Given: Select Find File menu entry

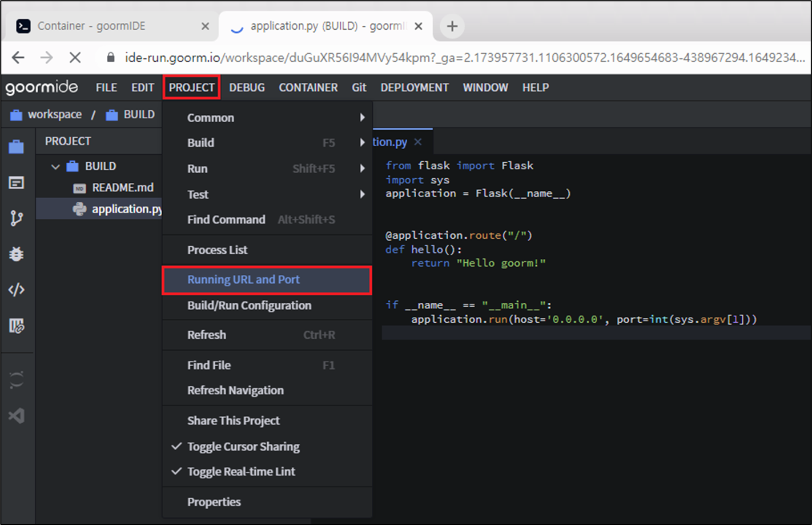Looking at the screenshot, I should click(x=267, y=365).
